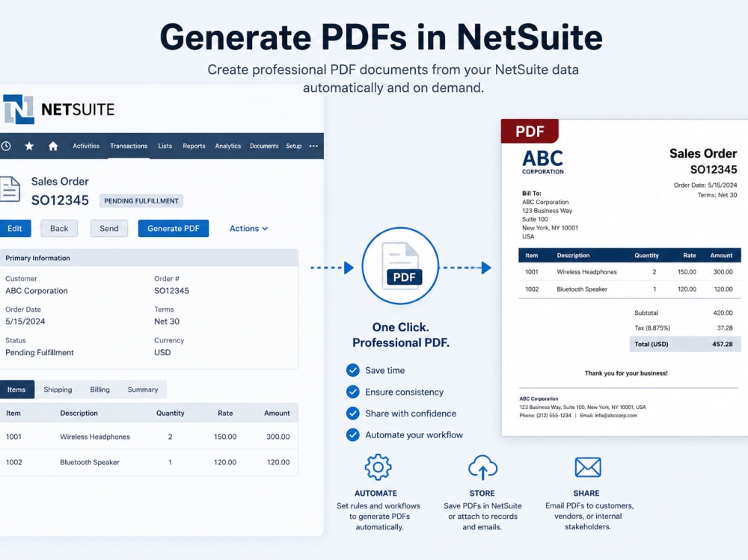Open the Reports menu
This screenshot has width=748, height=560.
[x=194, y=146]
